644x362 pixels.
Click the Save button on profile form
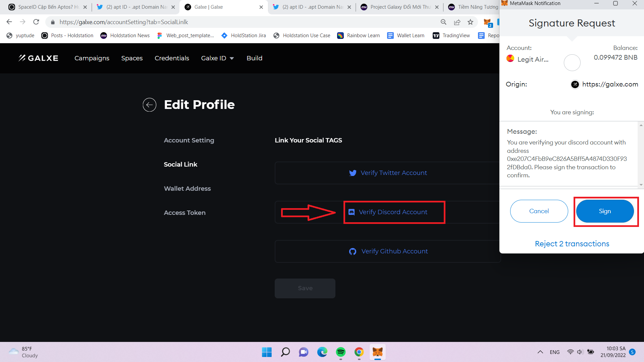pos(305,288)
